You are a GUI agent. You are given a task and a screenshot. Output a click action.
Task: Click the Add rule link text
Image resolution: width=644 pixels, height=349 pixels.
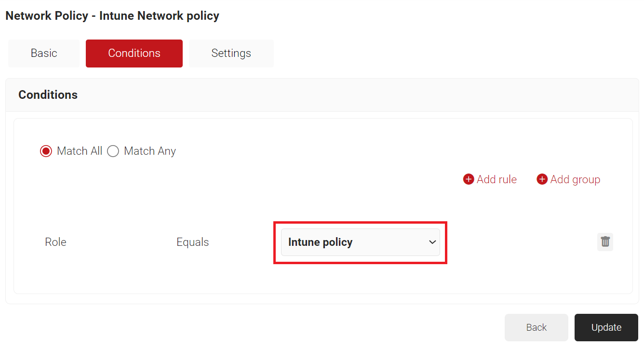[x=496, y=179]
